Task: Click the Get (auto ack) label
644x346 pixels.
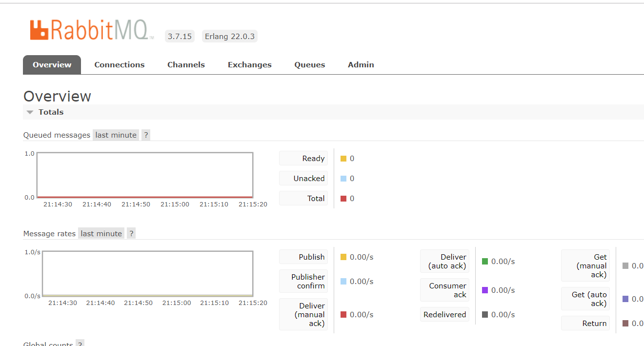Action: (585, 299)
